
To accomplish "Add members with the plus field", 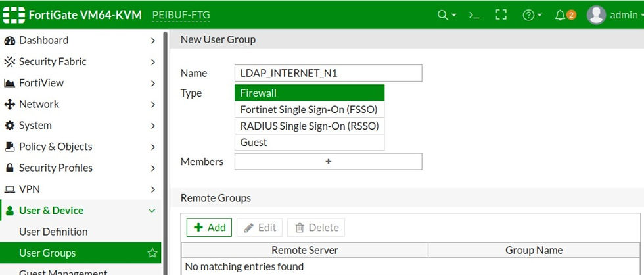I will [x=328, y=162].
